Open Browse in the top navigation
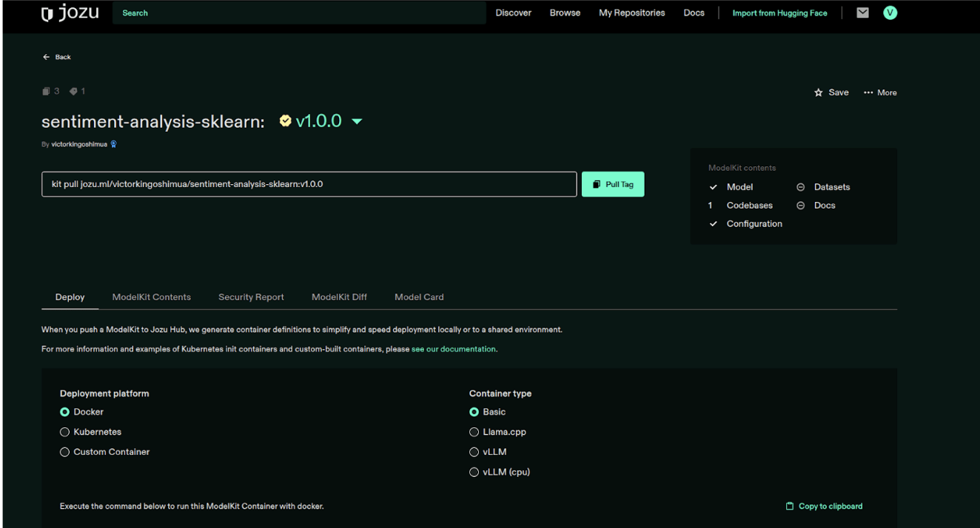Screen dimensions: 980x528 click(565, 13)
